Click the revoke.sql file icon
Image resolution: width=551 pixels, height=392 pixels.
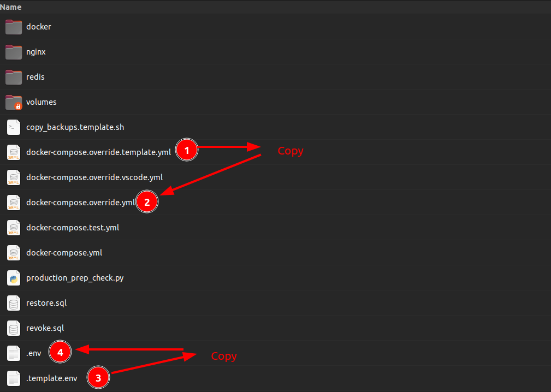tap(14, 328)
